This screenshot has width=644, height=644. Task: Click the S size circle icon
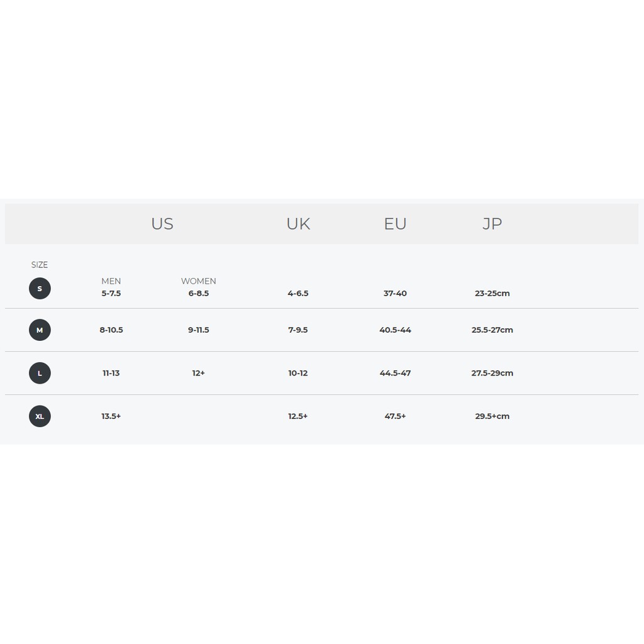click(40, 289)
